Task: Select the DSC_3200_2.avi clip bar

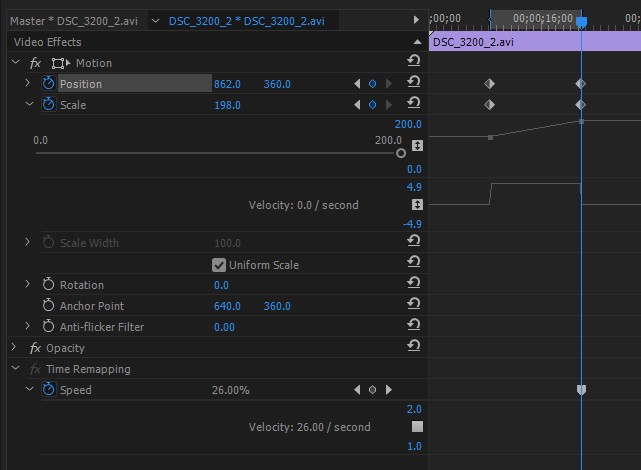Action: pyautogui.click(x=535, y=42)
